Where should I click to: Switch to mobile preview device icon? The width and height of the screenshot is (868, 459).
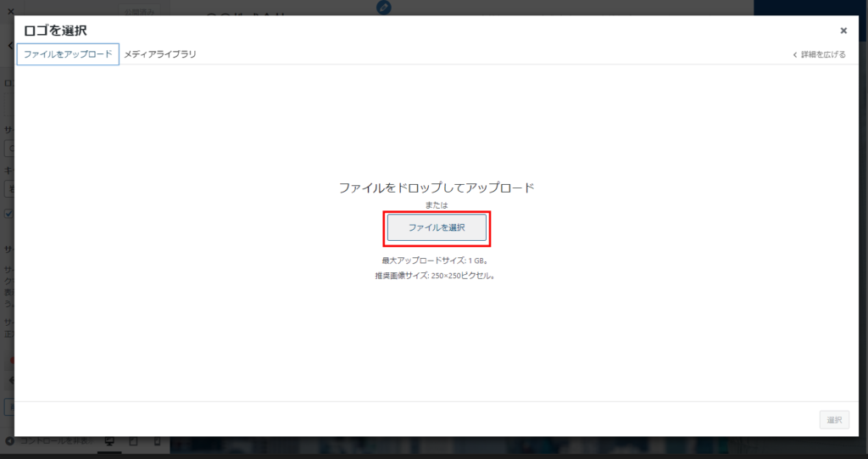coord(157,441)
